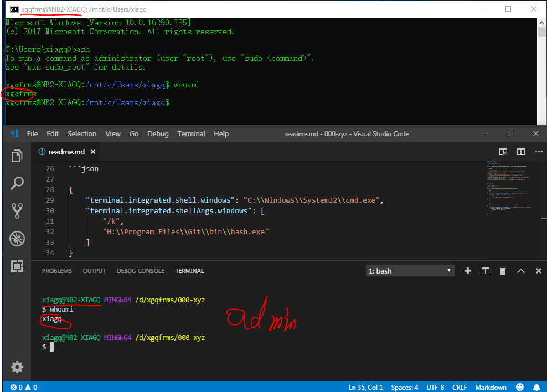Open the Selection menu
This screenshot has width=547, height=392.
pos(82,133)
